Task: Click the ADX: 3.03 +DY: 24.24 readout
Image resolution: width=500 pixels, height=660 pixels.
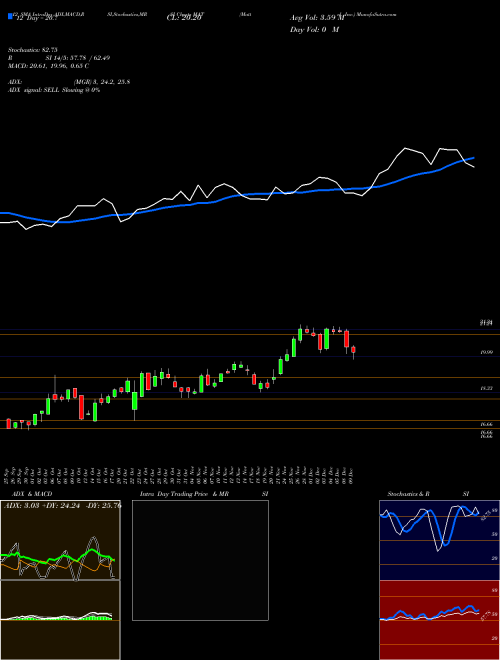Action: (x=62, y=506)
